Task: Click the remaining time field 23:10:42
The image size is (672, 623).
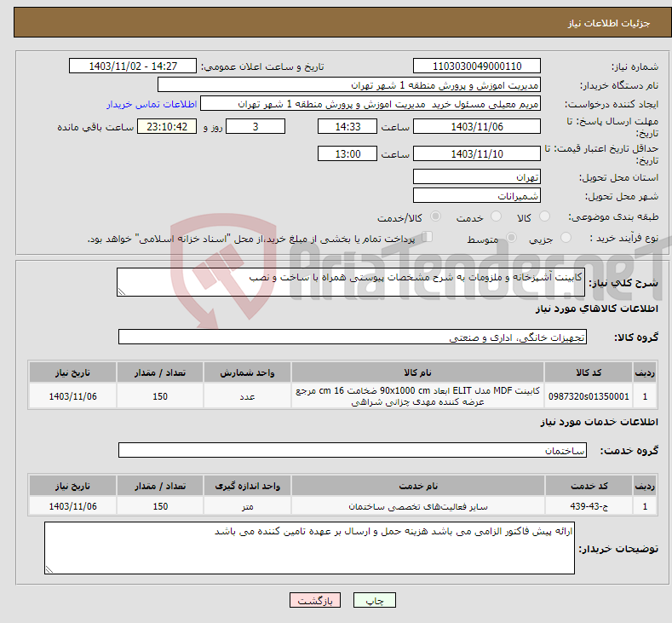Action: 167,126
